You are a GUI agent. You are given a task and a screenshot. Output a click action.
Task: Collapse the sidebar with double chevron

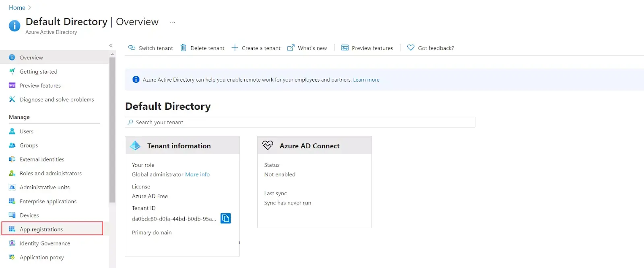[111, 45]
